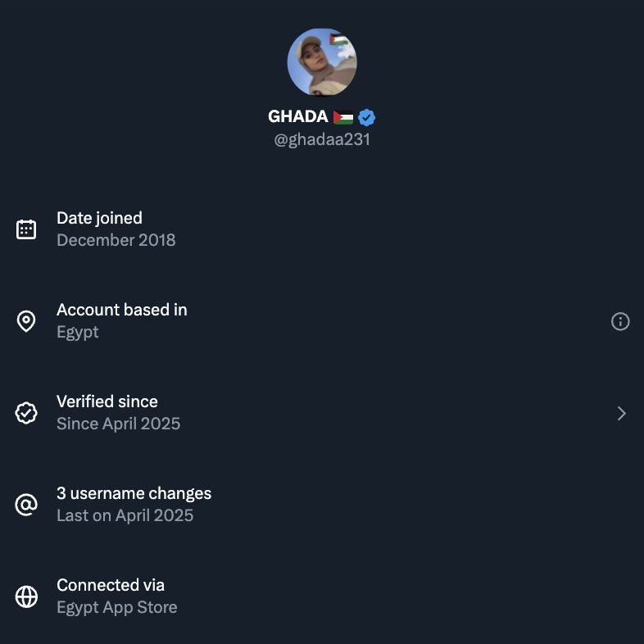Open the info icon for account location
Image resolution: width=644 pixels, height=644 pixels.
point(620,322)
